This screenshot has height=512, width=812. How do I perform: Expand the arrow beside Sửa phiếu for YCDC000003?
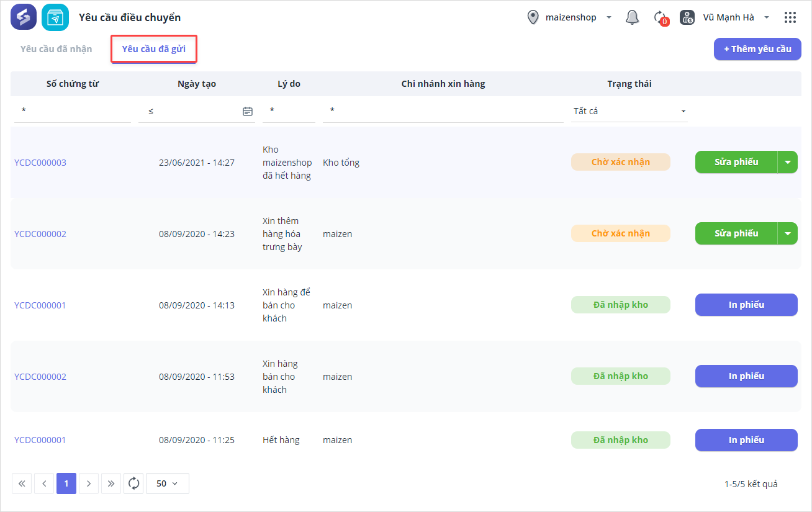[788, 162]
